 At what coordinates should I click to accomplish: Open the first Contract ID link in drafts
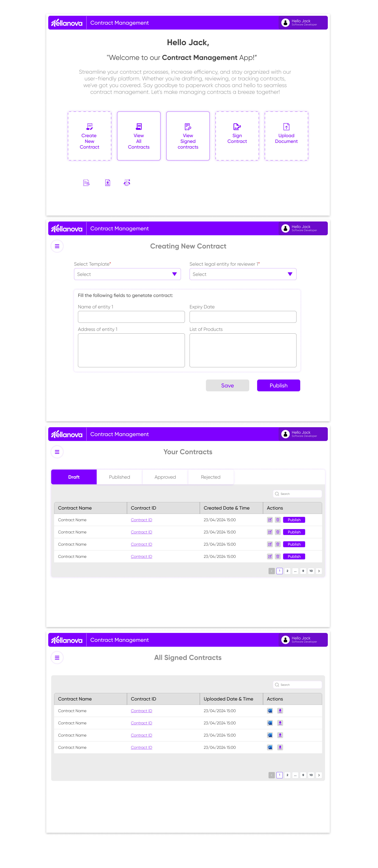tap(141, 520)
